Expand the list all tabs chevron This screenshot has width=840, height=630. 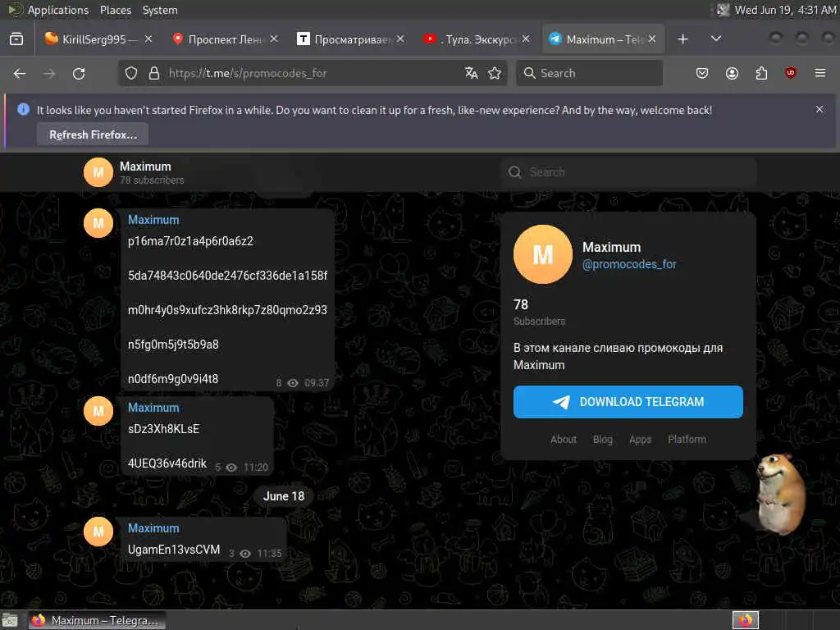[715, 39]
